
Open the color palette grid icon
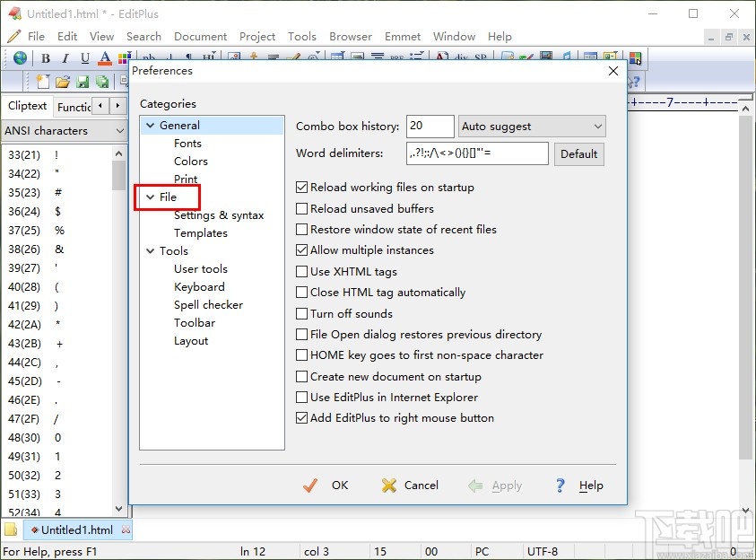[x=124, y=58]
